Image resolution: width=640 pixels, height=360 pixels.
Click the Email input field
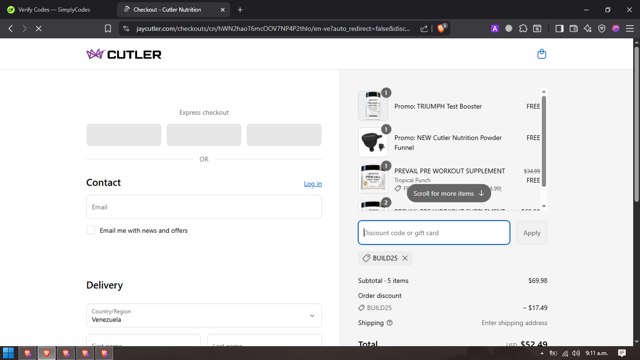(204, 207)
